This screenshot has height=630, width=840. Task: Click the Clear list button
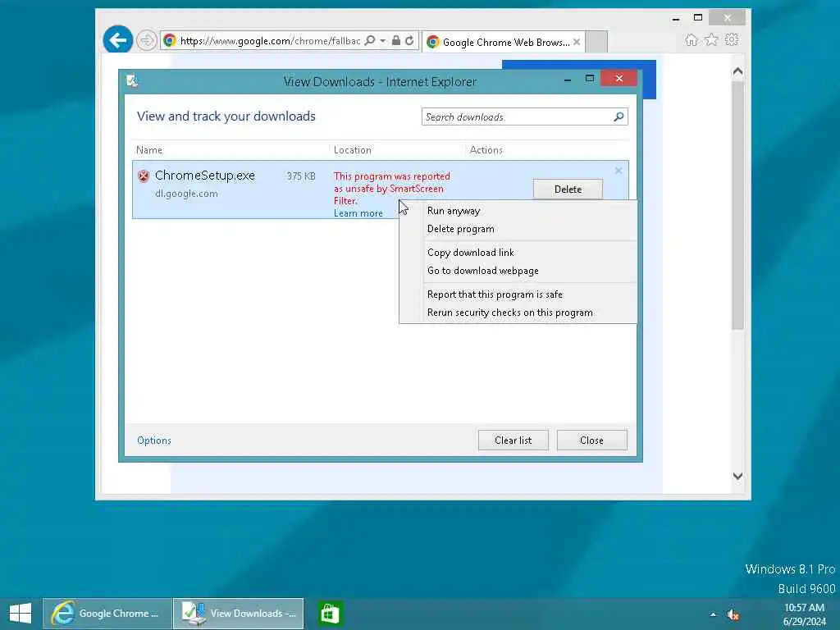[x=514, y=441]
